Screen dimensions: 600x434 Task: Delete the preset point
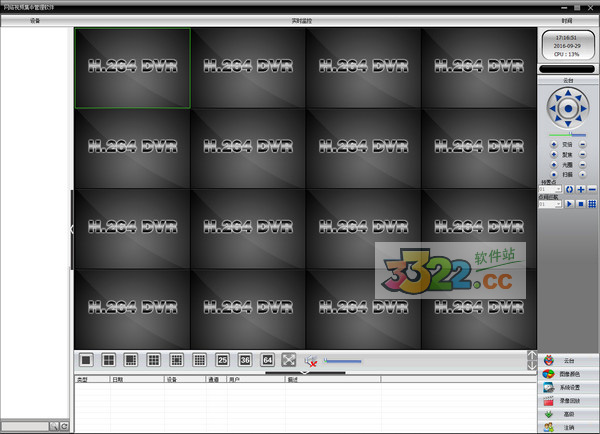pyautogui.click(x=592, y=189)
